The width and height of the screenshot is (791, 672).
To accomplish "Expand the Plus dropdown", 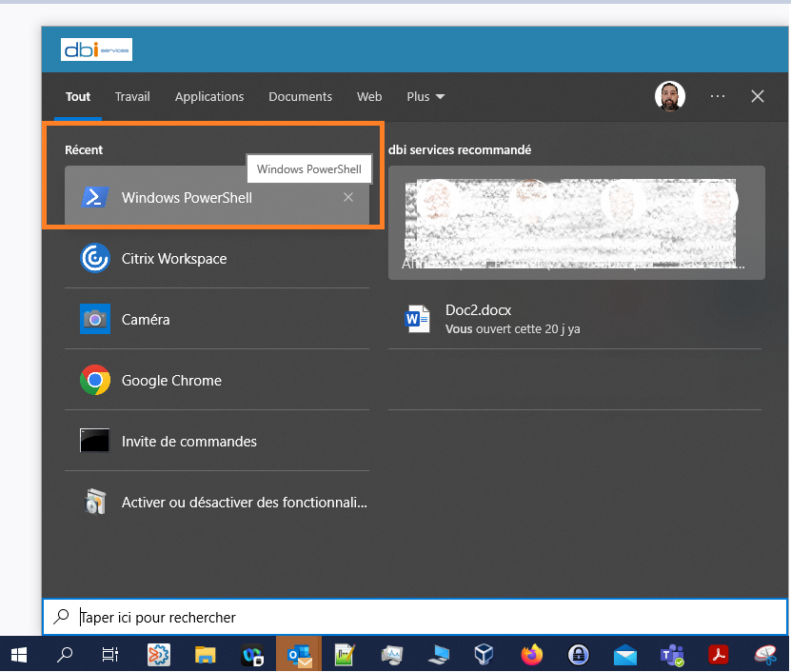I will click(425, 96).
